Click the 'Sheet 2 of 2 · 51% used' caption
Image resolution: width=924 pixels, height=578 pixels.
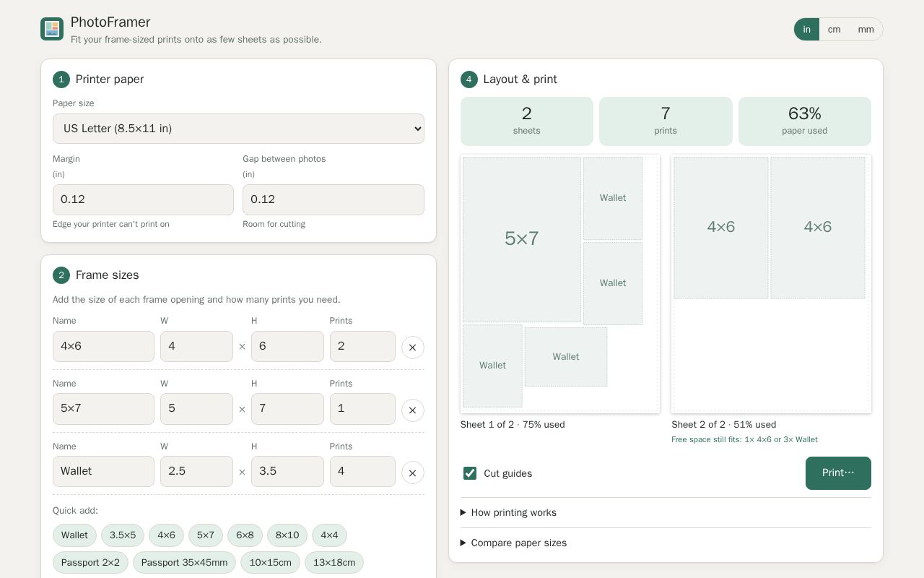tap(724, 424)
